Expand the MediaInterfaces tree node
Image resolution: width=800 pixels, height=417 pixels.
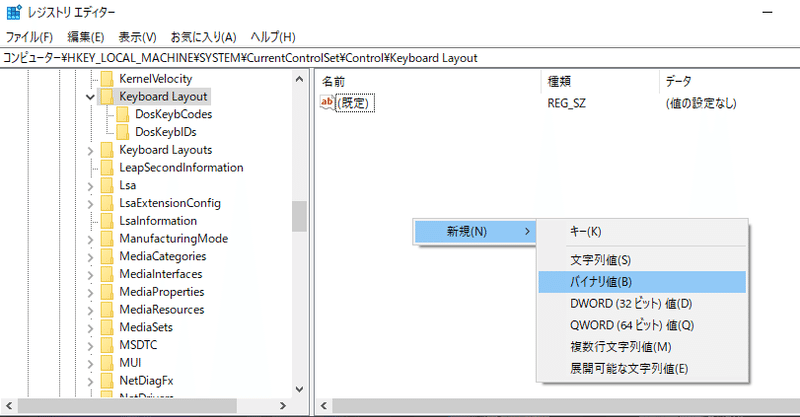click(90, 275)
